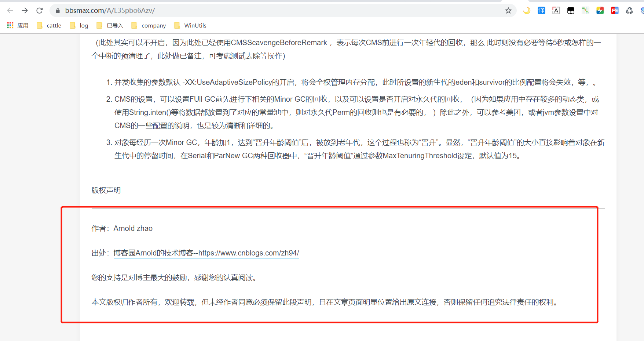Click the colorful lightning bolt extension
This screenshot has height=341, width=644.
click(x=600, y=11)
